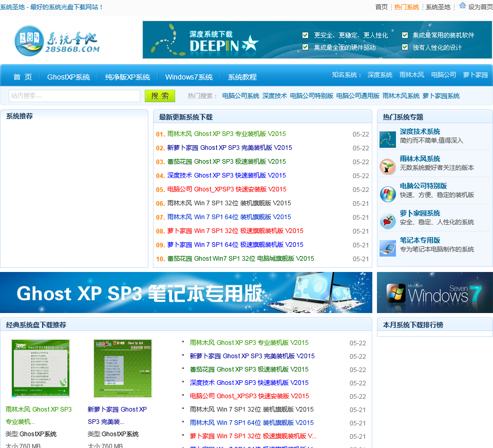Viewport: 493px width, 448px height.
Task: Open 雨林木风 Ghost XP SP3 green thumbnail
Action: coord(40,368)
